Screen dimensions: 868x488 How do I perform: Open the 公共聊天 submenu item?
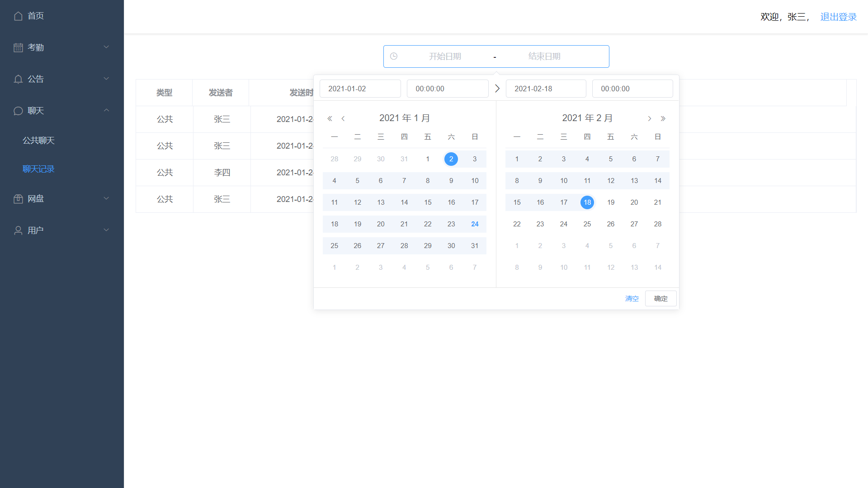[x=38, y=141]
